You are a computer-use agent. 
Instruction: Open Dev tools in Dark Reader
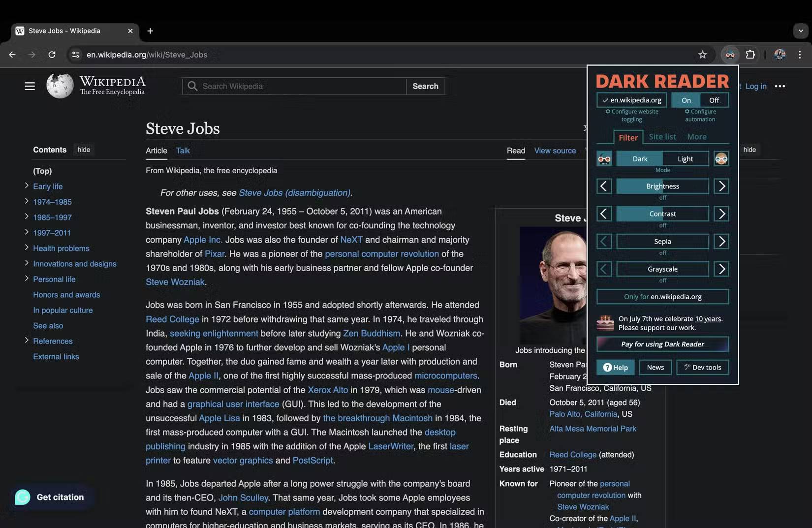pyautogui.click(x=702, y=367)
